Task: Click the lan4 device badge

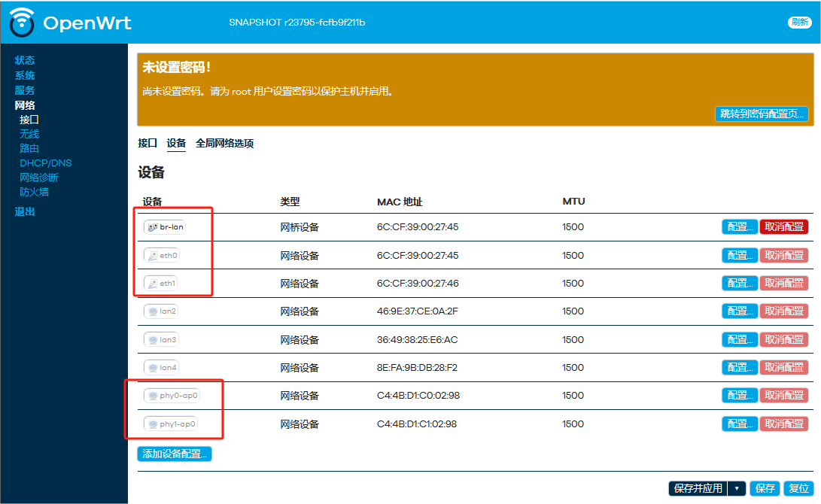Action: point(161,368)
